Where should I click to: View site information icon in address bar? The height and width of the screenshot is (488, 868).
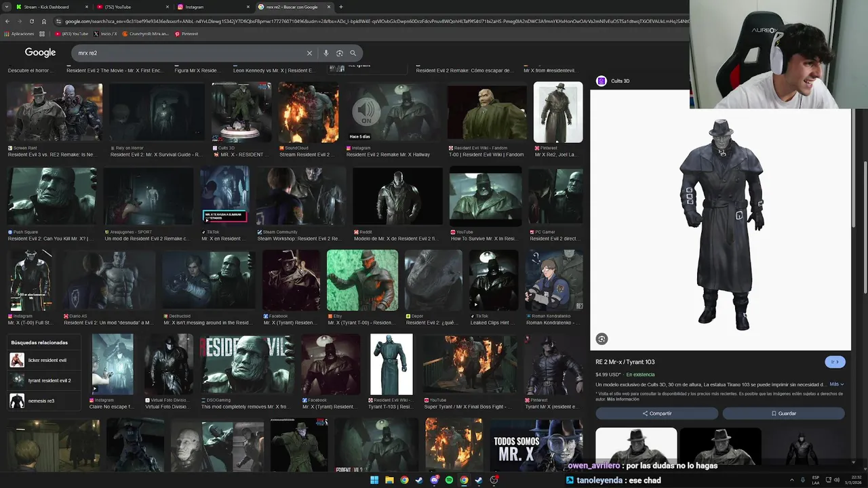point(59,21)
